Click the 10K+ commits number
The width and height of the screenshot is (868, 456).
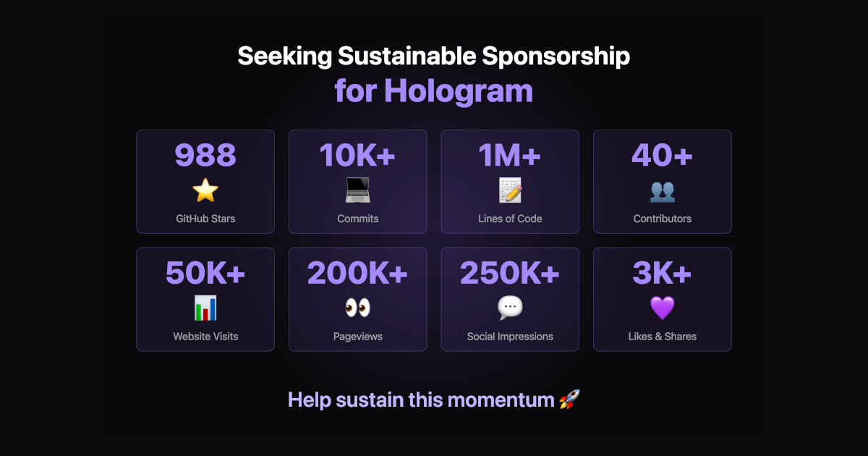pyautogui.click(x=358, y=155)
